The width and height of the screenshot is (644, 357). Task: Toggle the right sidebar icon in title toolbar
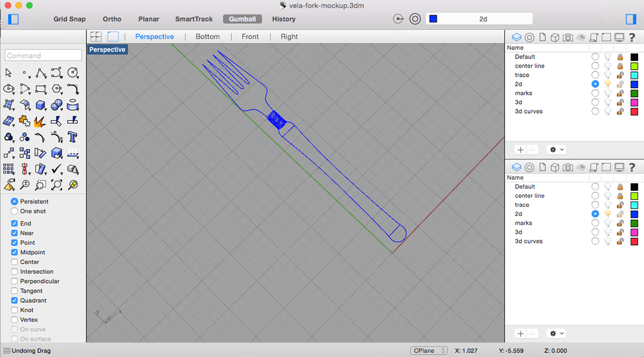coord(631,19)
